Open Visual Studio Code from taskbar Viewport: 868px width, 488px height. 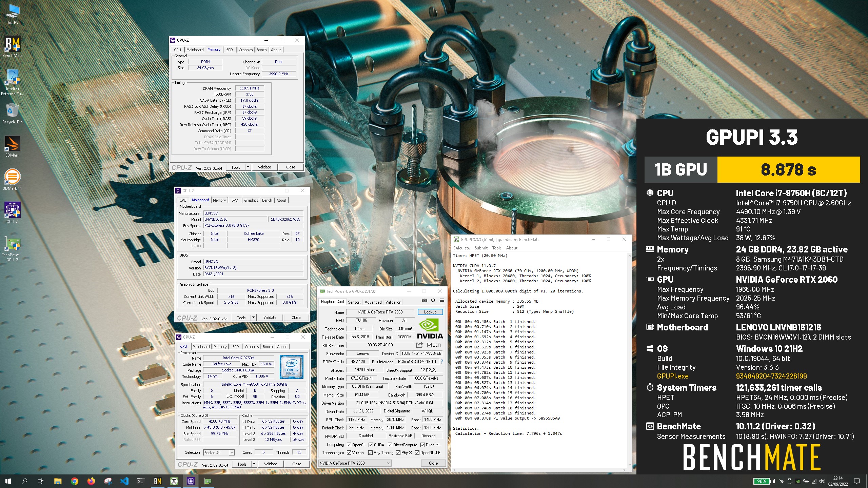[124, 481]
